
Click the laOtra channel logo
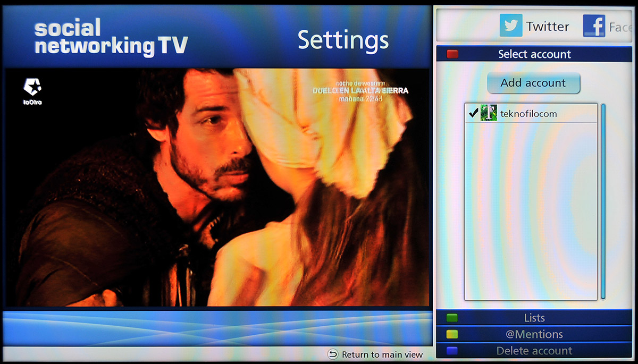point(33,90)
